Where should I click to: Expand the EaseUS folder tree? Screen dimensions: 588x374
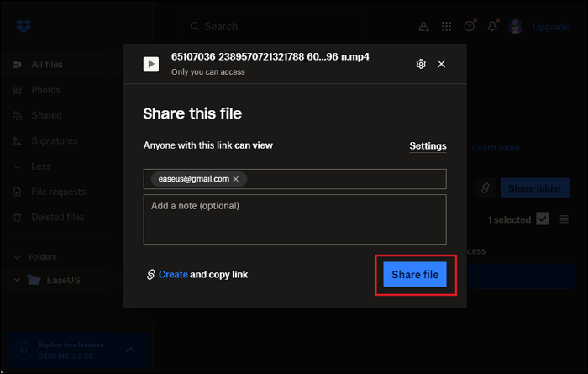18,280
